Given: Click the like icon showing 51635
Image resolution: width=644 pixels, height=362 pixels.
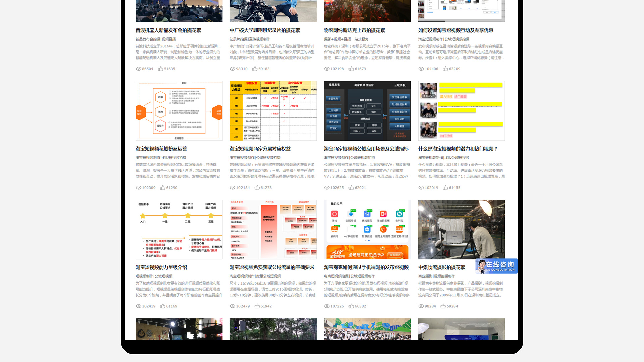Looking at the screenshot, I should pyautogui.click(x=160, y=69).
